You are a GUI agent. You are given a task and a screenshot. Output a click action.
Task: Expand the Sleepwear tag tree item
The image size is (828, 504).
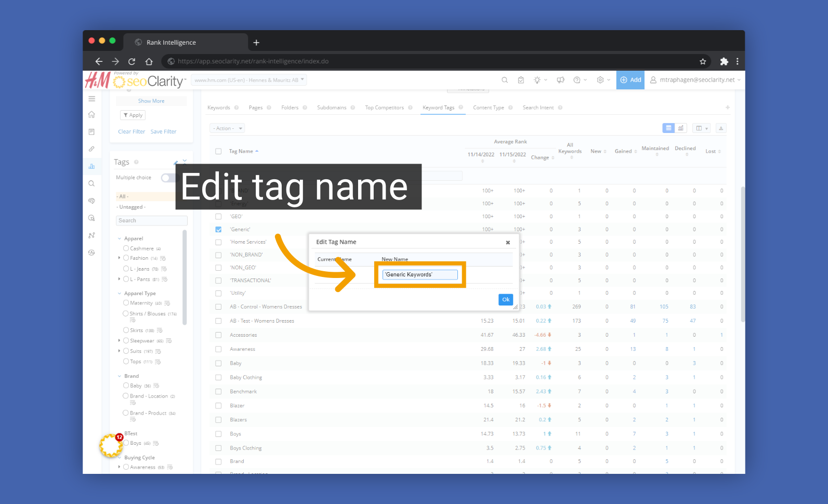(119, 340)
